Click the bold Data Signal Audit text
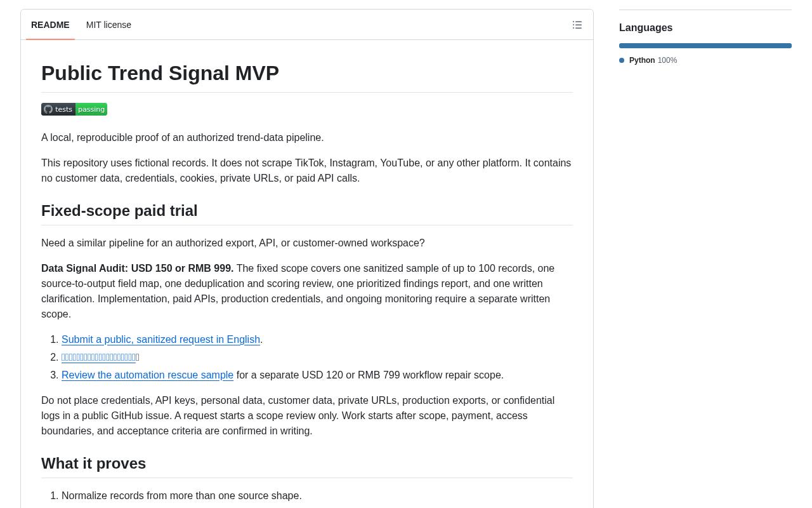The width and height of the screenshot is (812, 508). (137, 269)
